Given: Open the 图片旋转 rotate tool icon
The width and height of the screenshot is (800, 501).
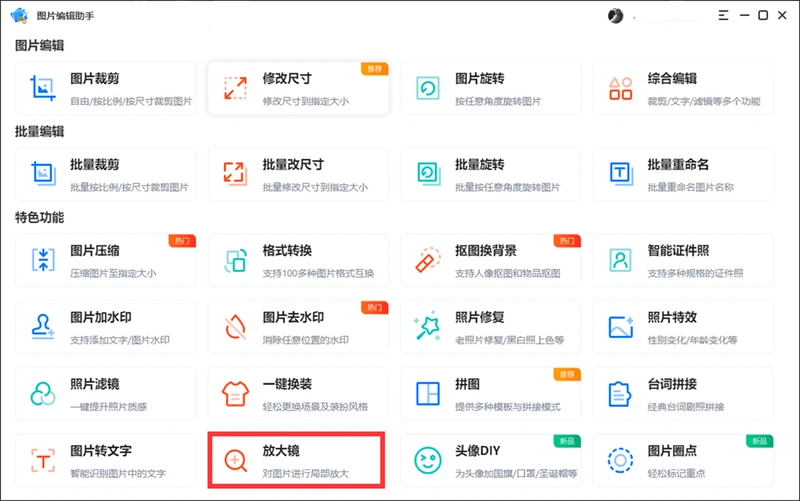Looking at the screenshot, I should click(428, 88).
